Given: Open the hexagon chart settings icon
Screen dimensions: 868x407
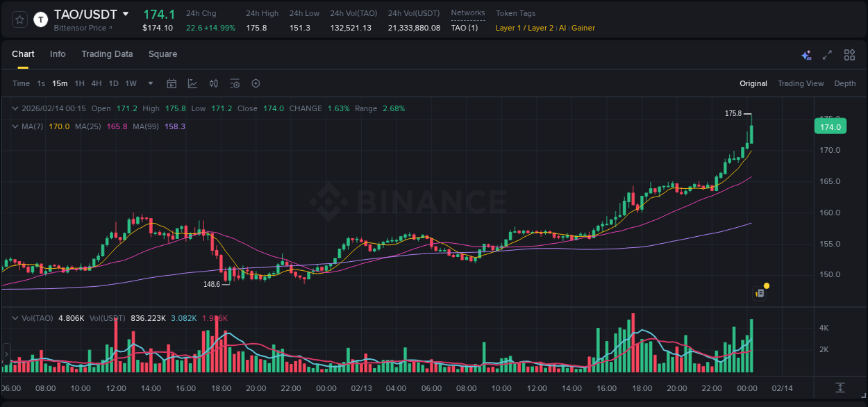Looking at the screenshot, I should coord(256,83).
